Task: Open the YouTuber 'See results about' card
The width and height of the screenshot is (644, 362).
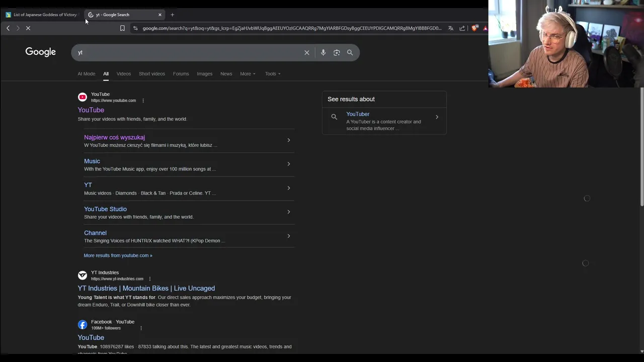Action: pos(384,121)
